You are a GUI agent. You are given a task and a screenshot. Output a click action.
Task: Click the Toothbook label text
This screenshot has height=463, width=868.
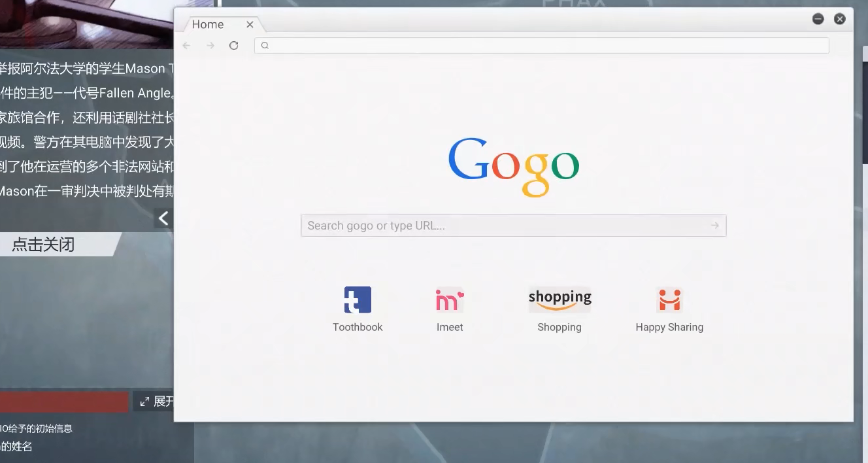(x=358, y=327)
